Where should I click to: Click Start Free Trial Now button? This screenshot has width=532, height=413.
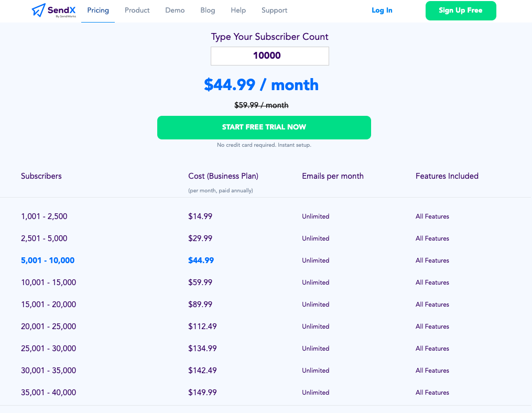(264, 127)
